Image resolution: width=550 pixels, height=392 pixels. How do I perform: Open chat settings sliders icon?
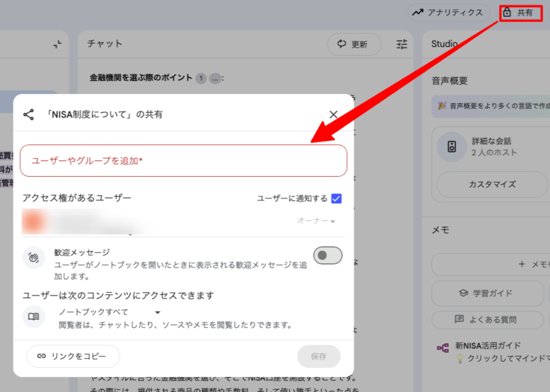pos(401,44)
